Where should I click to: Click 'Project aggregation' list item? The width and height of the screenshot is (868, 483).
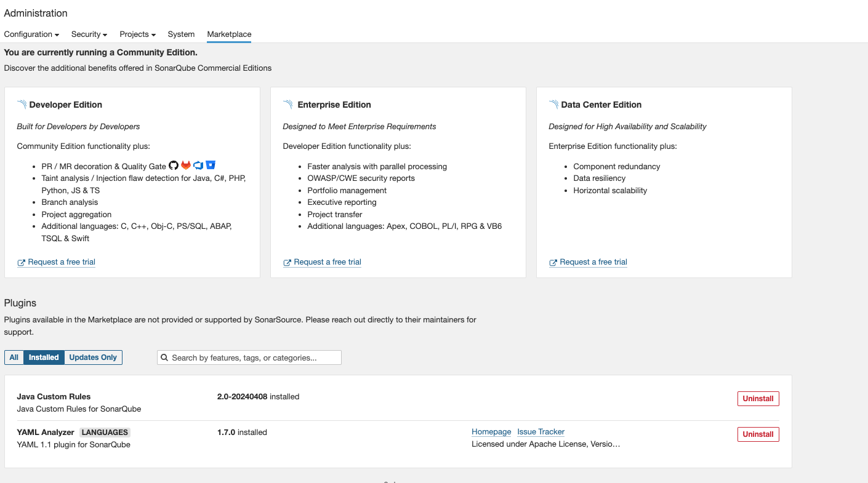pos(76,215)
